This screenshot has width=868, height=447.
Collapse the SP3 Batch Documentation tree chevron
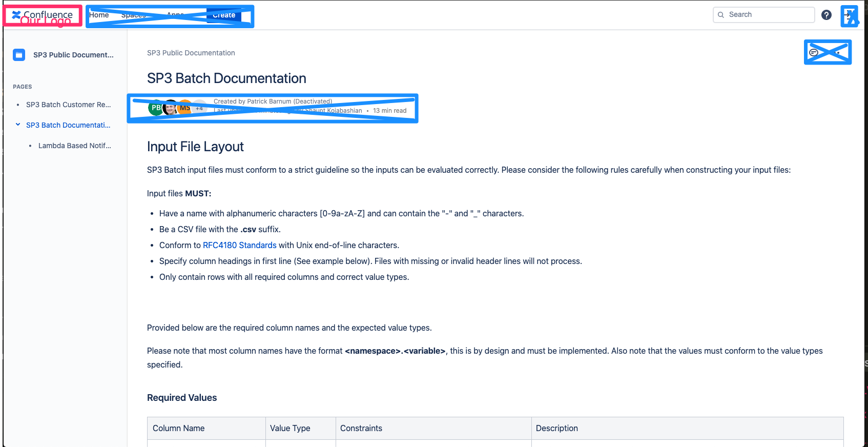point(18,125)
